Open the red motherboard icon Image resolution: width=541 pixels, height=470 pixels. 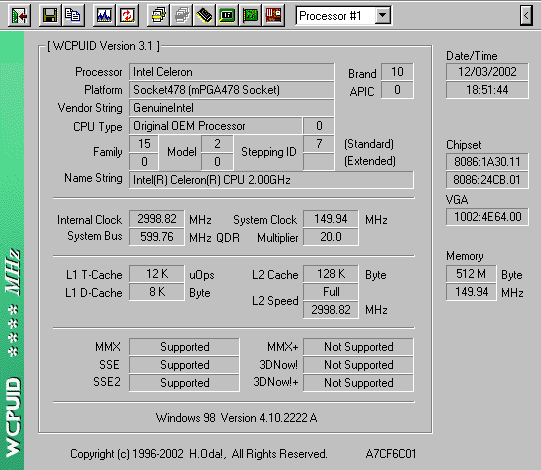[x=273, y=15]
